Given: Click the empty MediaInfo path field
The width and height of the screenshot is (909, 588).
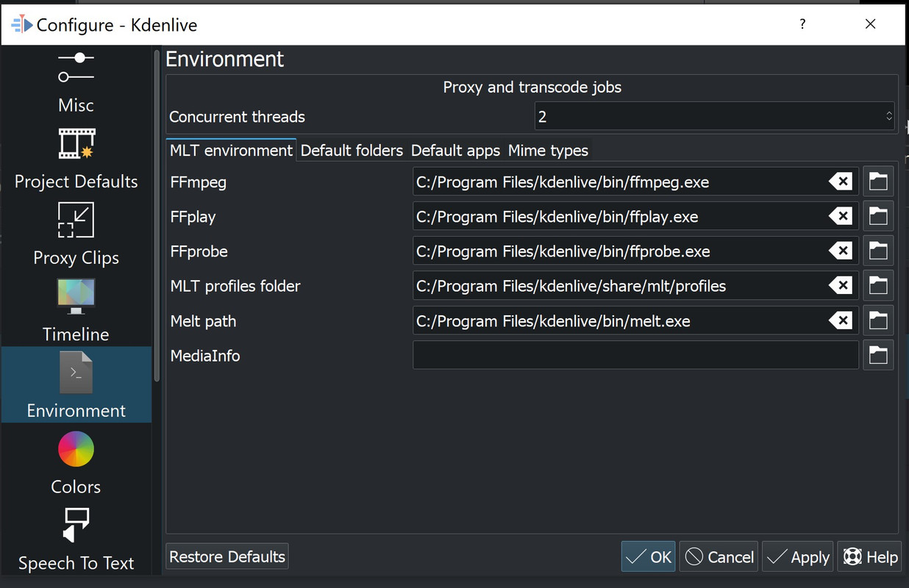Looking at the screenshot, I should 635,356.
